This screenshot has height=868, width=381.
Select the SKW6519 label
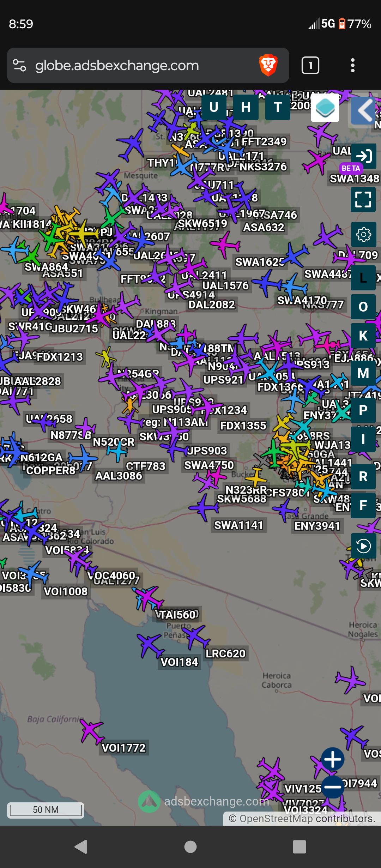click(202, 223)
